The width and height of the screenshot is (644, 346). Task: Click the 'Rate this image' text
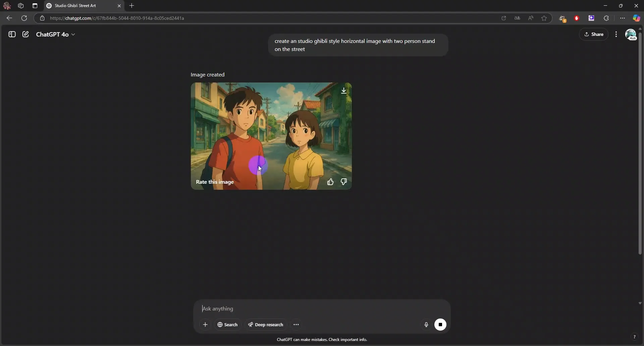point(215,182)
